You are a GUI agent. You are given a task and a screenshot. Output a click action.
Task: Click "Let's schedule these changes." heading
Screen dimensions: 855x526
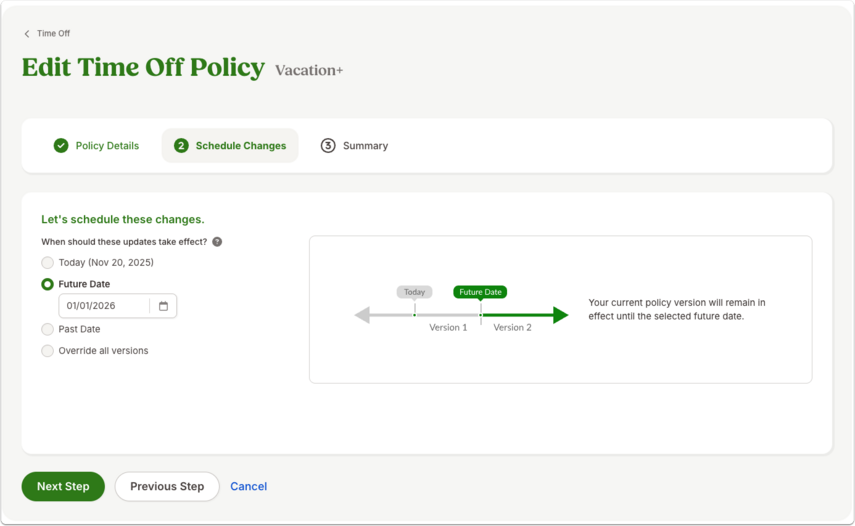click(x=123, y=220)
